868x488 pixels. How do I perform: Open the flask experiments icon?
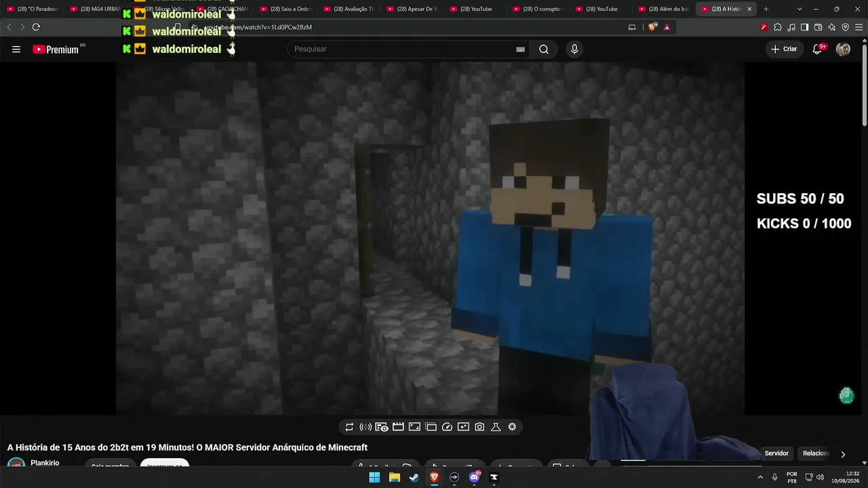pos(496,427)
